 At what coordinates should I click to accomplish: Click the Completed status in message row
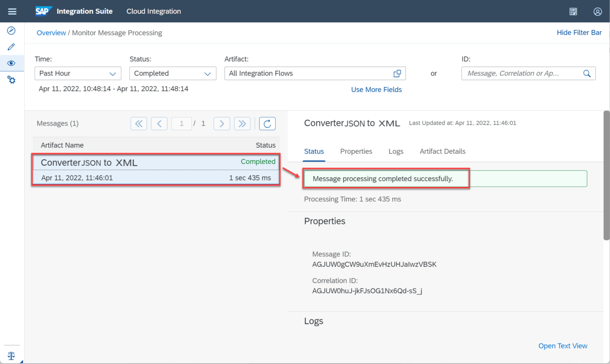(x=258, y=162)
